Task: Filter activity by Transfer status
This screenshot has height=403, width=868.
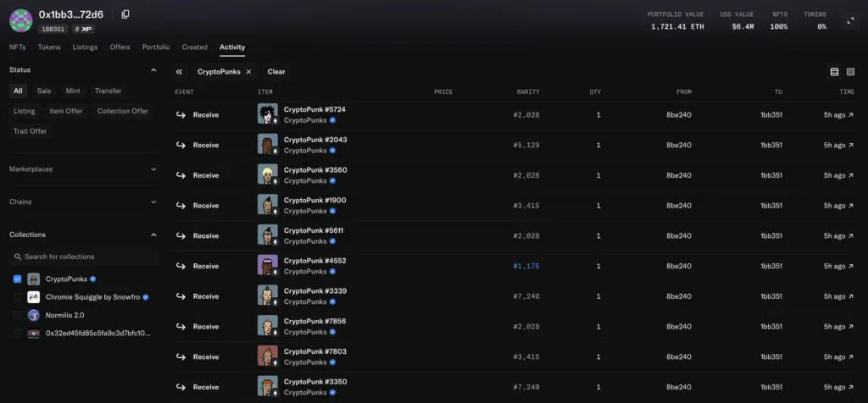Action: (x=108, y=91)
